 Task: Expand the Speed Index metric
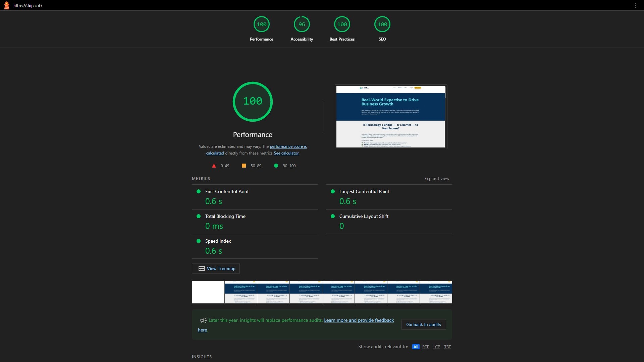[255, 247]
